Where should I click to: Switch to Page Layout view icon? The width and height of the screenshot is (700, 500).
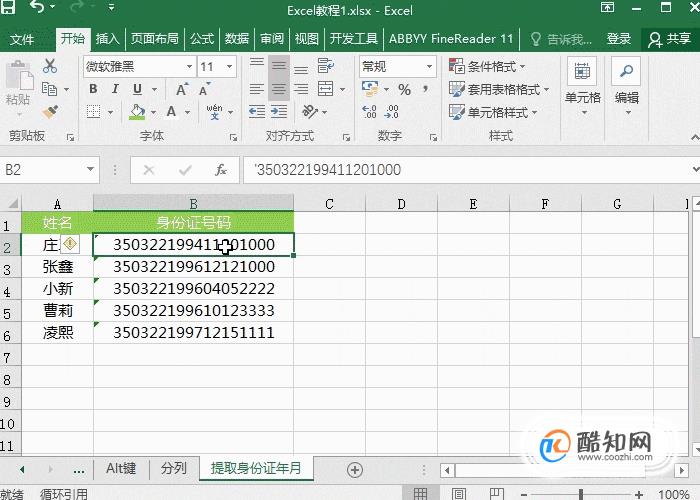point(458,494)
